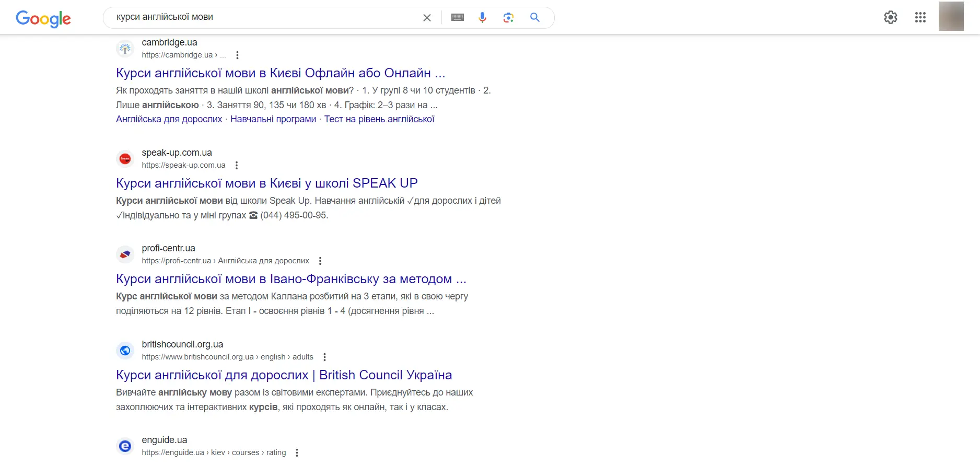Open Курси англійської мови в Києві Офлайн або Онлайн
980x465 pixels.
(x=281, y=73)
